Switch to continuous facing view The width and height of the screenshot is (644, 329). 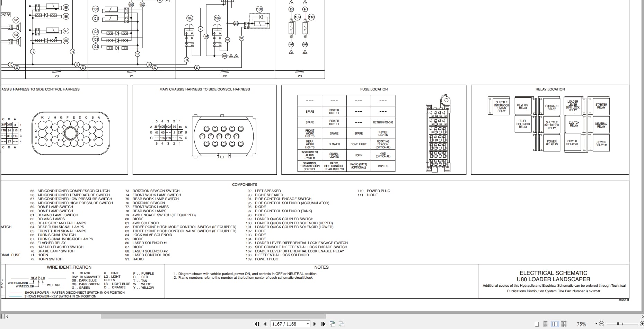click(564, 324)
